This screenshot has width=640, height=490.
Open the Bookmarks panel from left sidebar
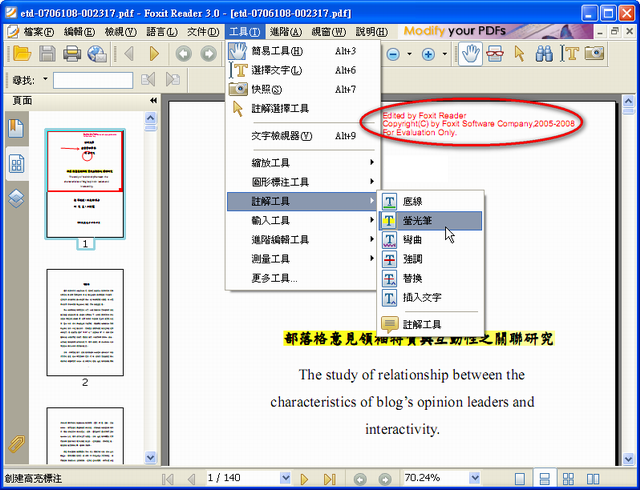(x=16, y=128)
